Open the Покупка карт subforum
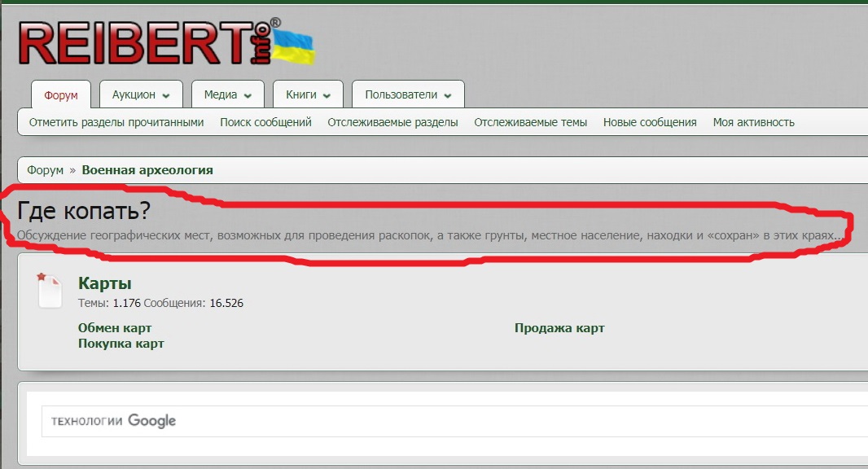Viewport: 868px width, 469px height. (x=121, y=344)
